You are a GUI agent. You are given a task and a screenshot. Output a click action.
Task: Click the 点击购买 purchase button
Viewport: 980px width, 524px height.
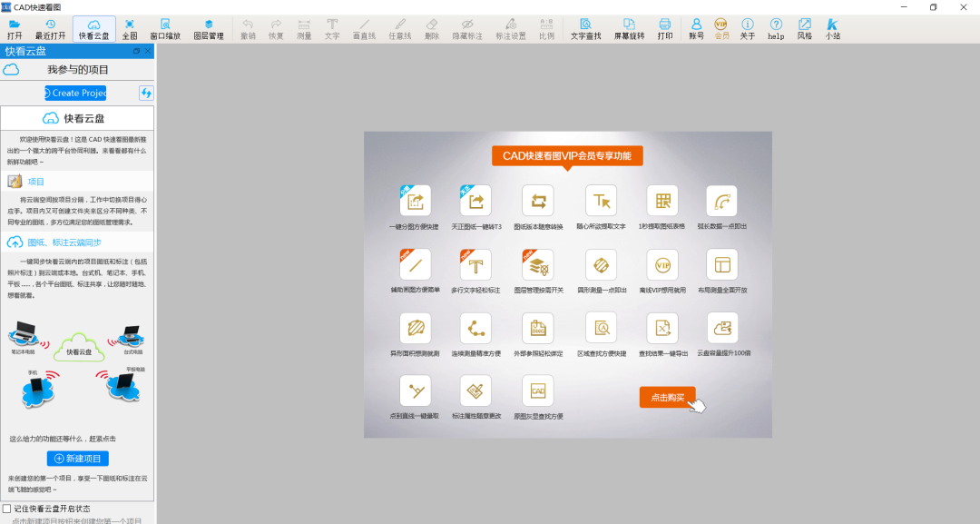tap(668, 397)
